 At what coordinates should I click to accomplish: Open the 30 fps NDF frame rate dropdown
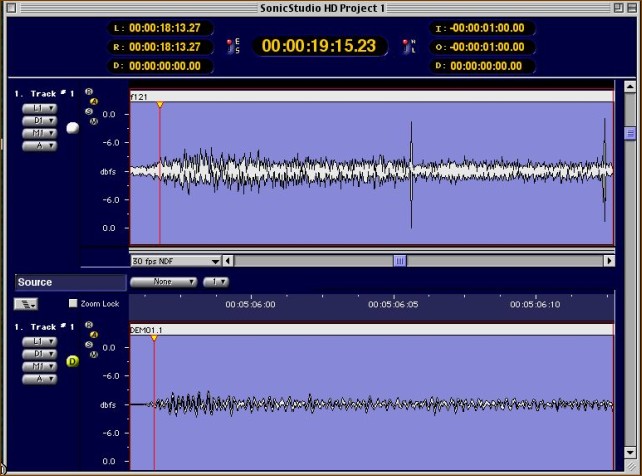point(176,261)
